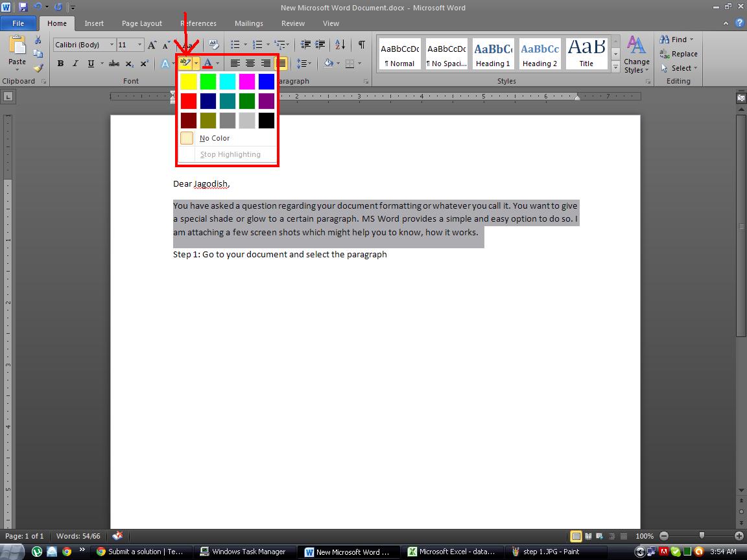Pick the bright green highlight color
This screenshot has height=560, width=747.
207,82
